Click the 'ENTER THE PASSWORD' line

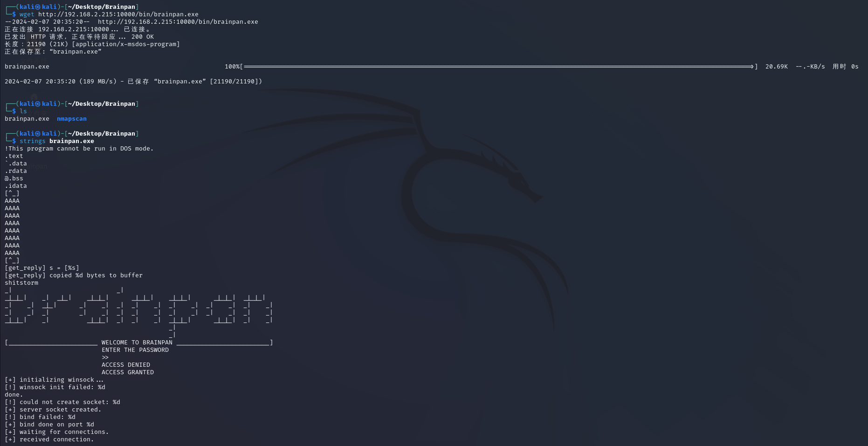coord(135,350)
